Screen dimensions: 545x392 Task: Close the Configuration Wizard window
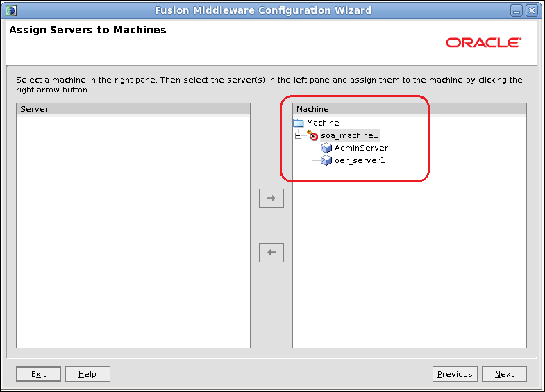[532, 10]
